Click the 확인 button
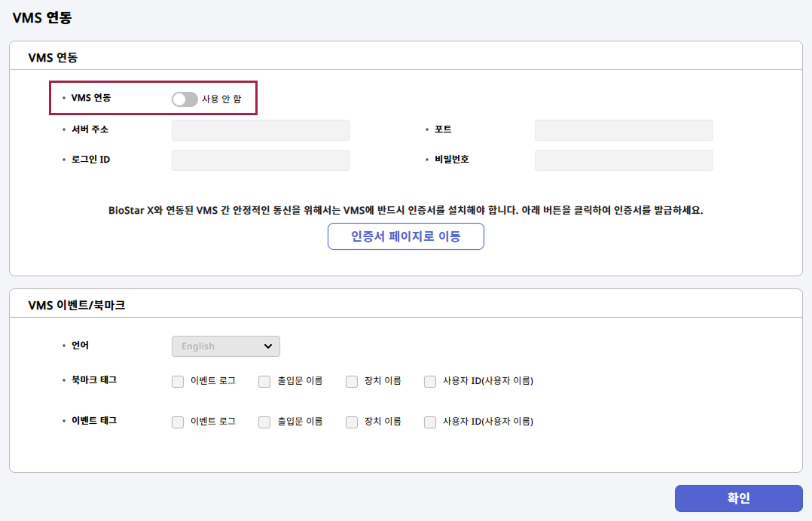 738,498
